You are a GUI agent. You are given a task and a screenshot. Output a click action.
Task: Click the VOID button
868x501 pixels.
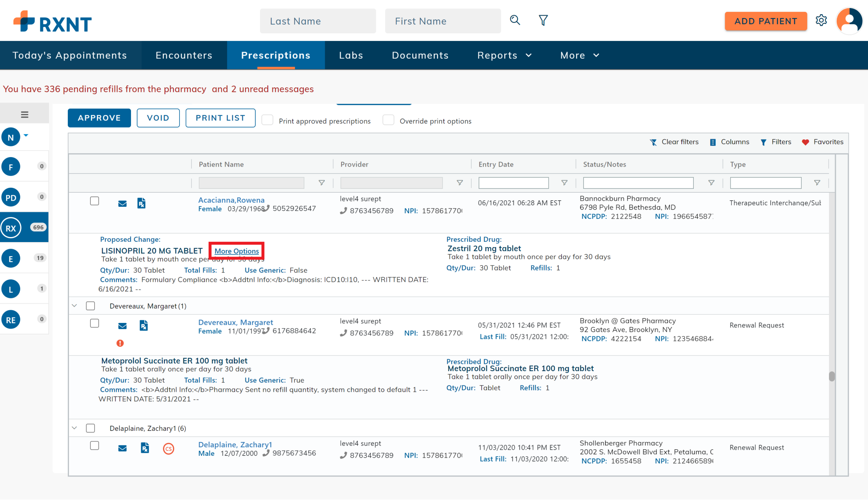pyautogui.click(x=158, y=118)
